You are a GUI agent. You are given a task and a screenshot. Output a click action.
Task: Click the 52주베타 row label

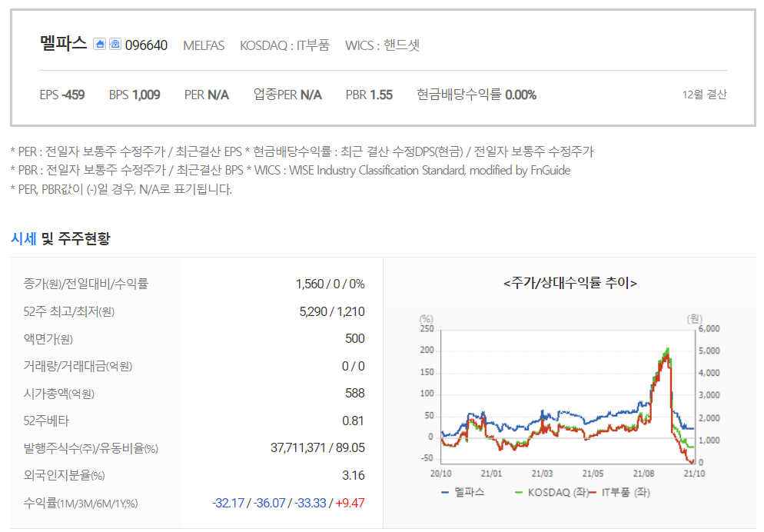[x=46, y=421]
